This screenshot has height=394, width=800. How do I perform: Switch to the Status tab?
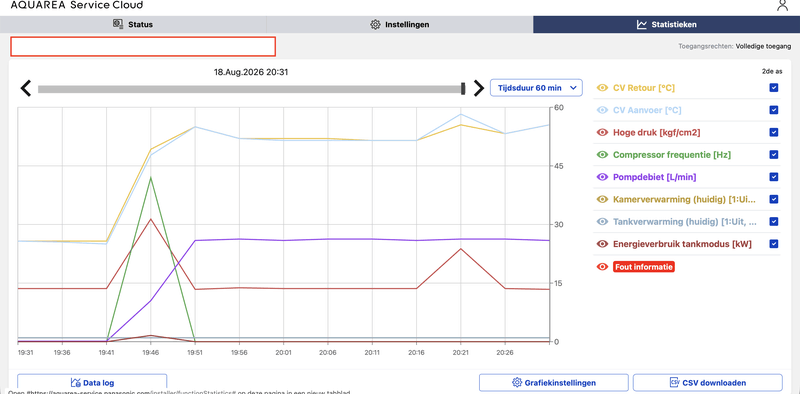(133, 24)
